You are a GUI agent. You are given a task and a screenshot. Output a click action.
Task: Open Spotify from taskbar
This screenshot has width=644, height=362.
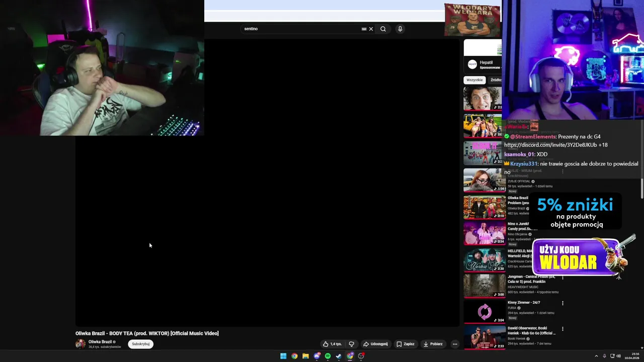pos(328,356)
